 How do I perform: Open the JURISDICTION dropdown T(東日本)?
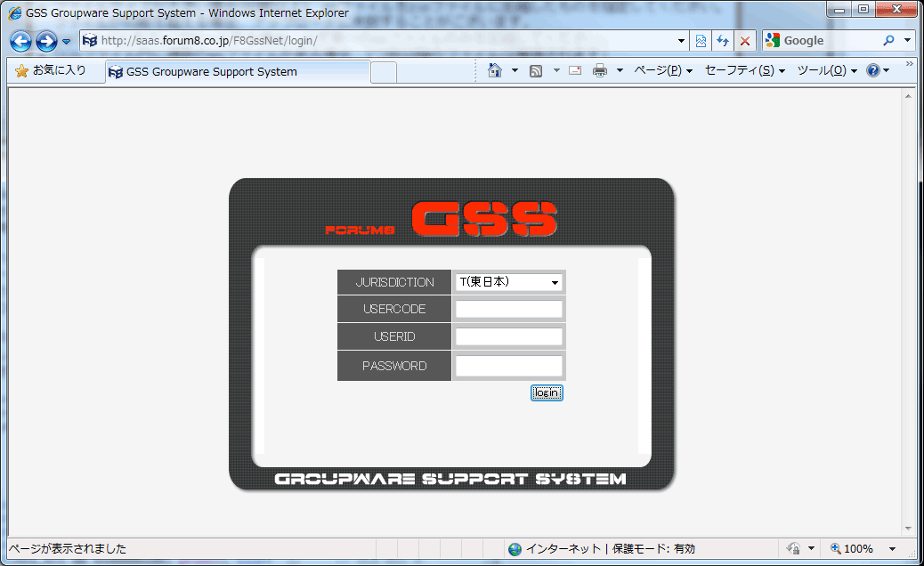pos(508,282)
